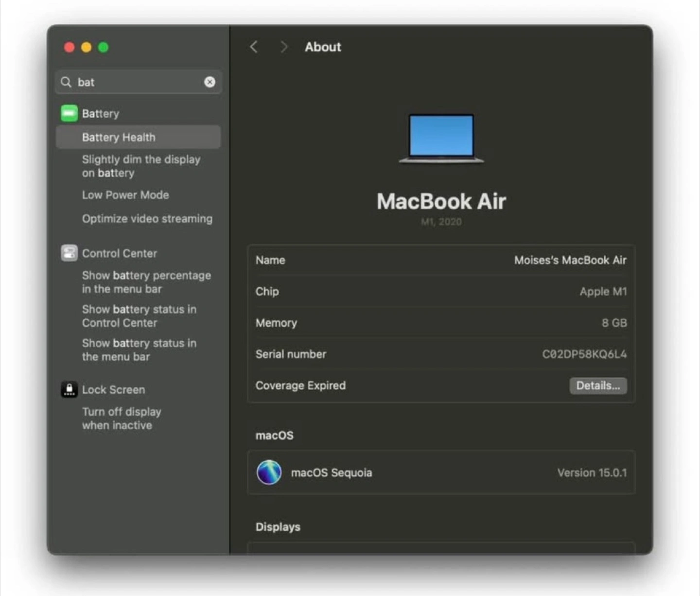
Task: Select the Battery Health search result
Action: click(x=139, y=137)
